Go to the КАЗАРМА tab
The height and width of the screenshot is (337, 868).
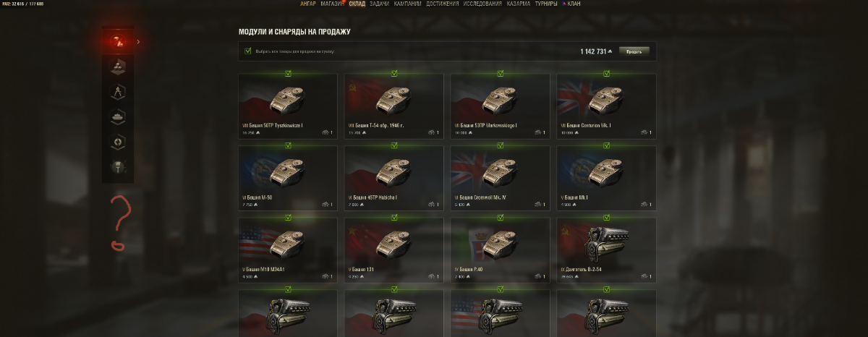point(518,4)
